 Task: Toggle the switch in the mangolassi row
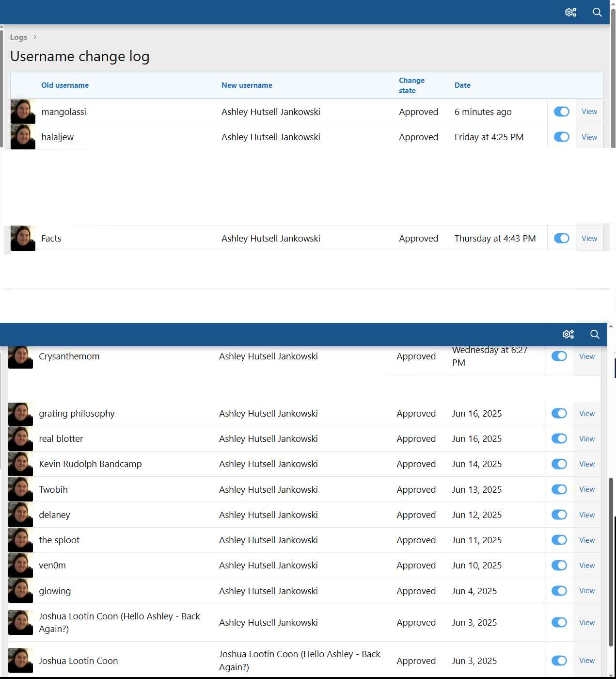tap(561, 112)
